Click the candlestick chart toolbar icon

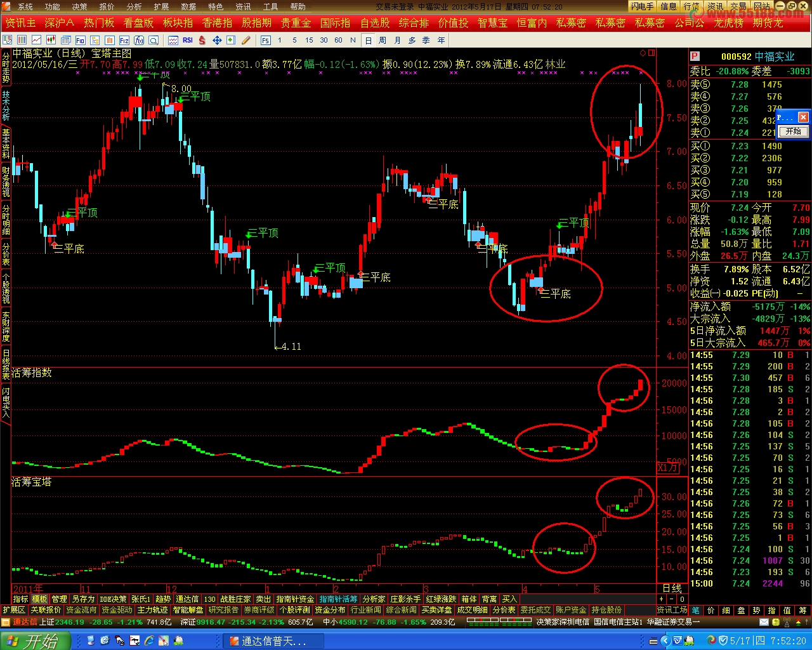pyautogui.click(x=51, y=40)
